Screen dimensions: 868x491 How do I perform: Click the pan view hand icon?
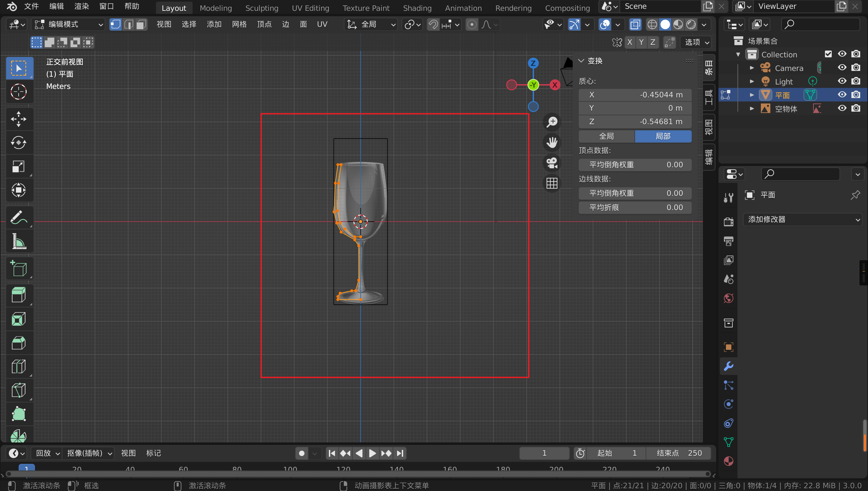(x=552, y=143)
